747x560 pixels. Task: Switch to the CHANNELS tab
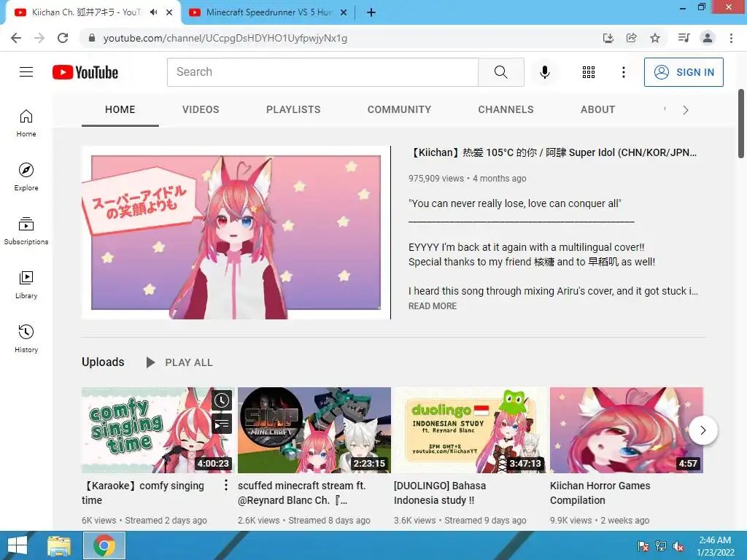pos(506,109)
